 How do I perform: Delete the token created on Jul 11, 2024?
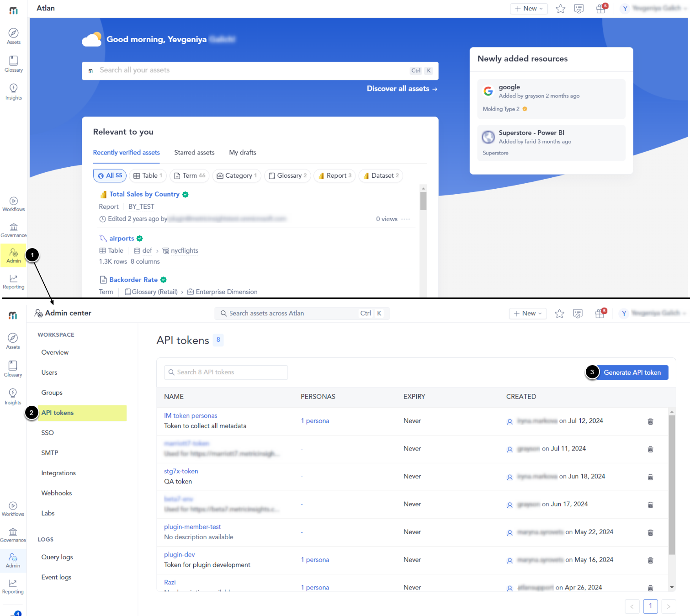pos(650,449)
